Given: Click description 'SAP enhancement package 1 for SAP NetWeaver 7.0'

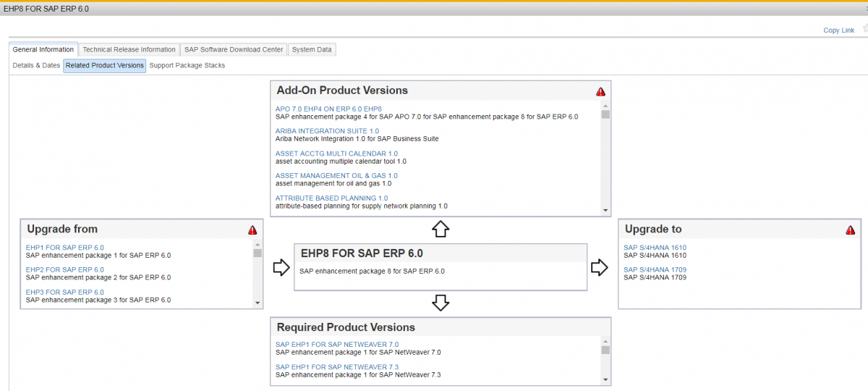Looking at the screenshot, I should point(358,353).
